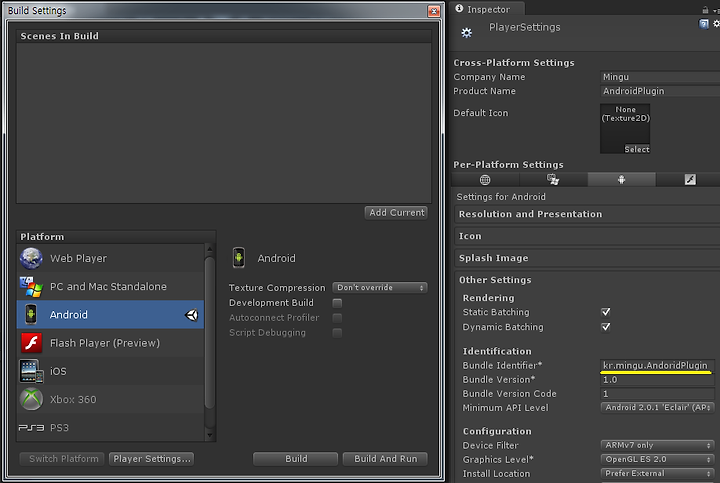This screenshot has height=483, width=720.
Task: Toggle the Script Debugging checkbox
Action: click(337, 332)
